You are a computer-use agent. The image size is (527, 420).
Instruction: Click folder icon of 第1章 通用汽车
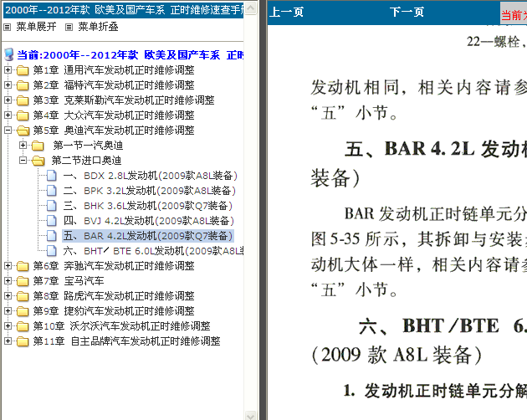tap(23, 70)
